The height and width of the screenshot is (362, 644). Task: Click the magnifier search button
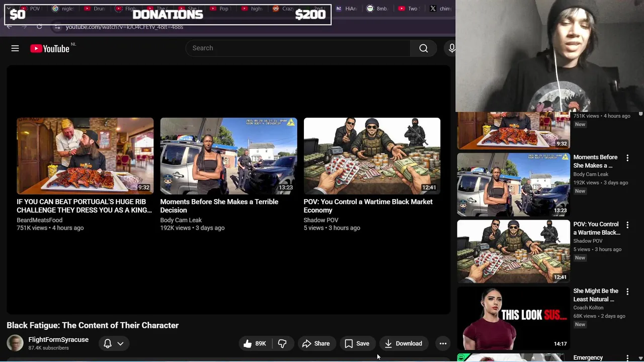(x=424, y=48)
